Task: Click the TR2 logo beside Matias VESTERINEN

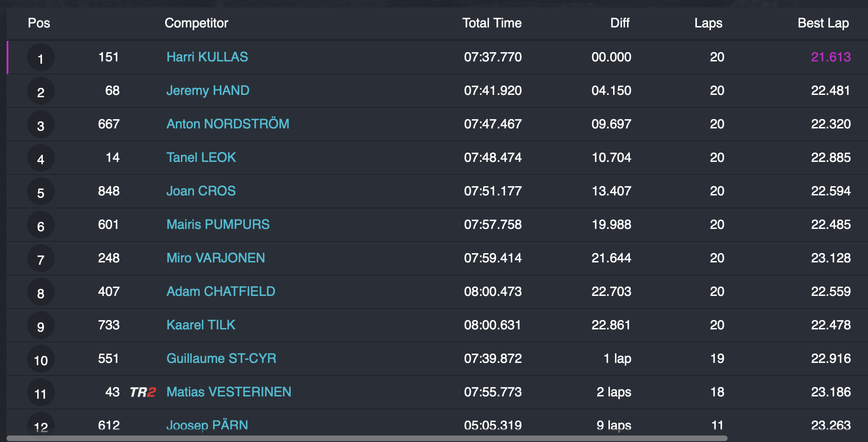Action: point(142,392)
